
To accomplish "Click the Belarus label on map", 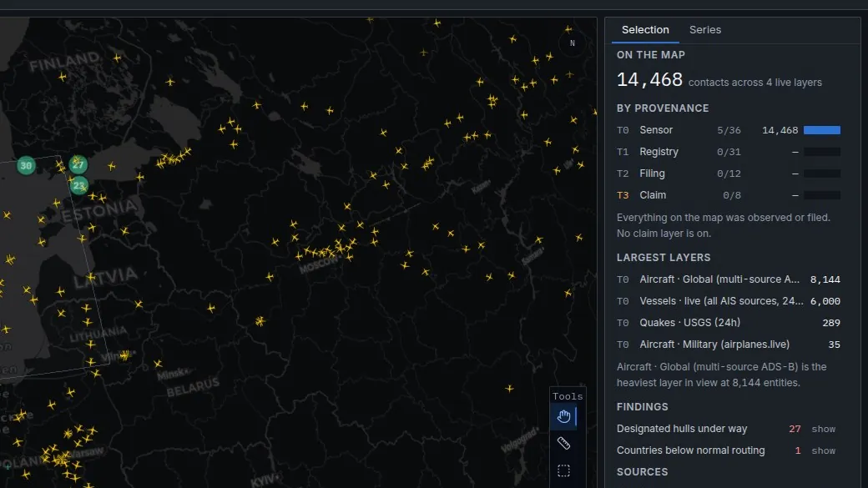I will (193, 387).
